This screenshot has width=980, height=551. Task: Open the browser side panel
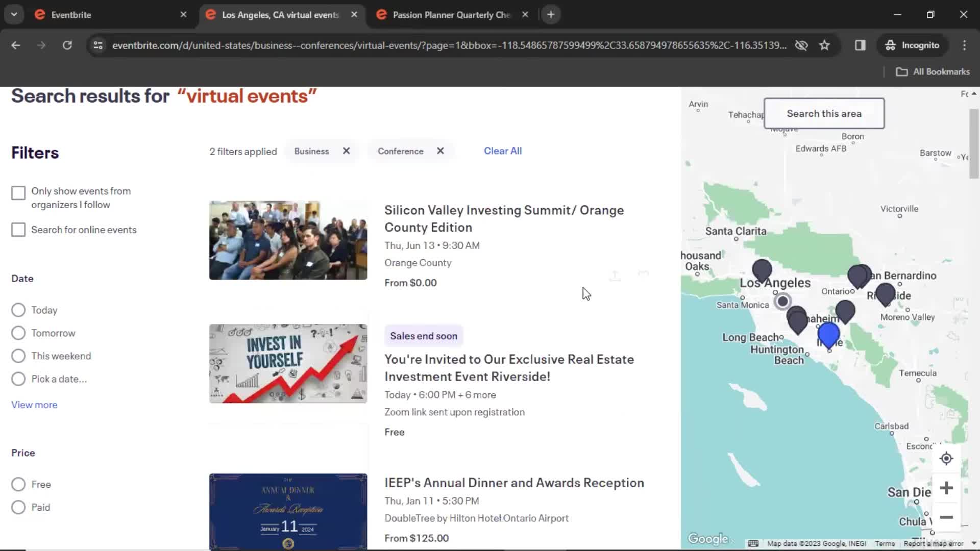(860, 45)
